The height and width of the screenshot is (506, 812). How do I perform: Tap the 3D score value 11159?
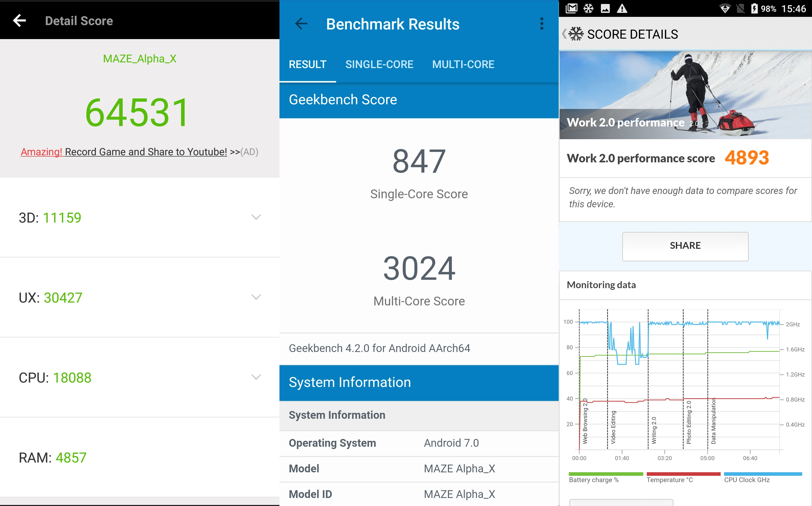coord(62,217)
